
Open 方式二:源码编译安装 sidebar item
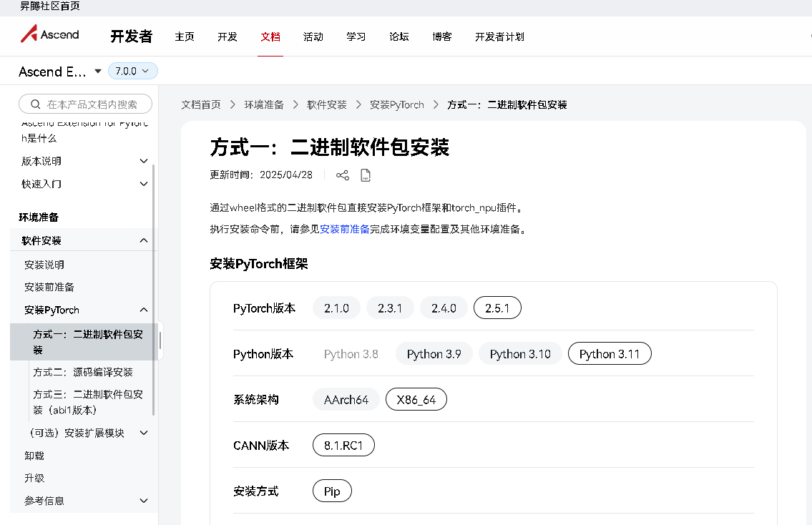point(83,372)
